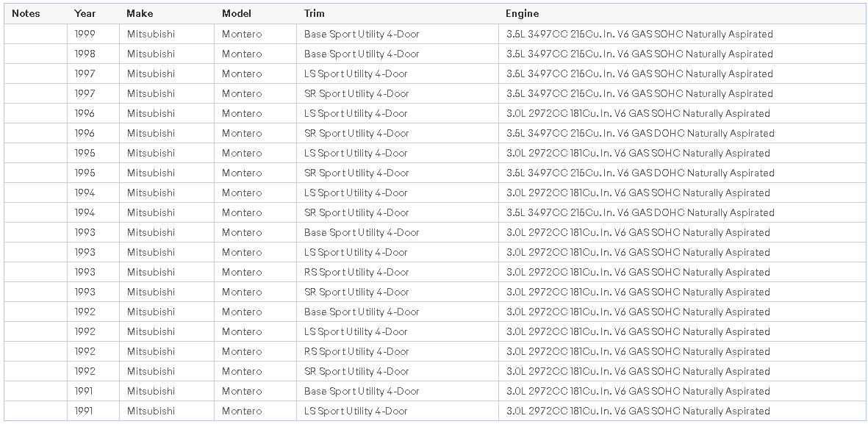This screenshot has height=424, width=868.
Task: Click the Engine column header
Action: pyautogui.click(x=522, y=13)
